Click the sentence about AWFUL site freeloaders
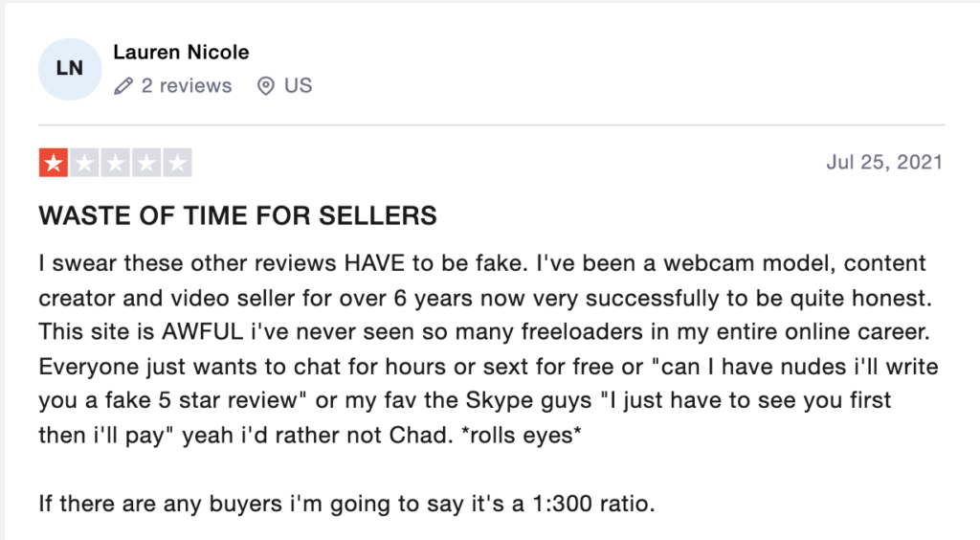980x540 pixels. [484, 332]
